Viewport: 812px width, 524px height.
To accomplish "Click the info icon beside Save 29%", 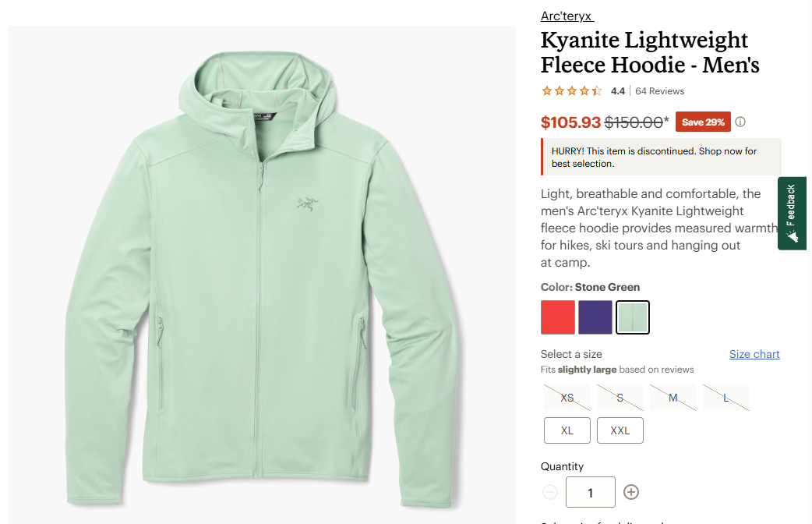I will (x=740, y=122).
